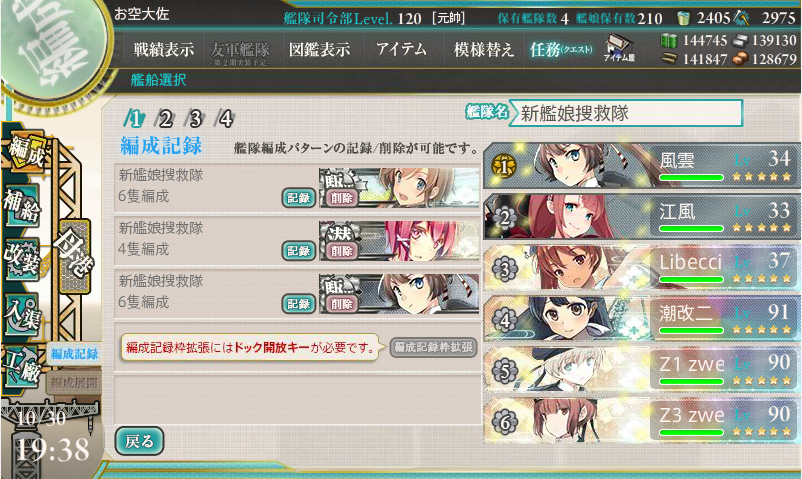The image size is (802, 479).
Task: Open the 工廠 (Factory) sidebar icon
Action: click(21, 366)
